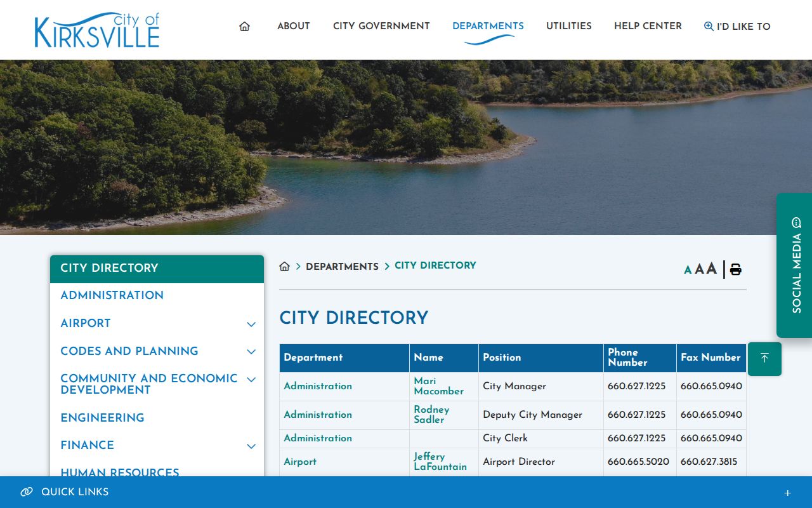Expand Quick Links with the plus icon

click(x=787, y=493)
